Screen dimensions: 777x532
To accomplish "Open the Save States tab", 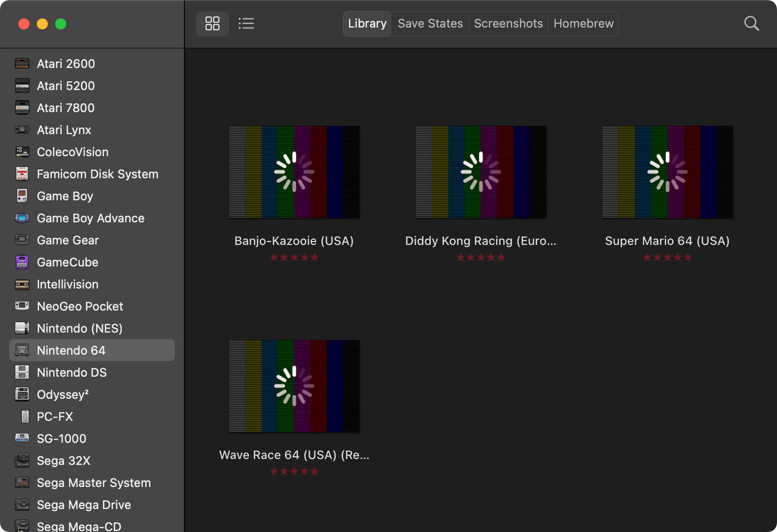I will (x=430, y=23).
